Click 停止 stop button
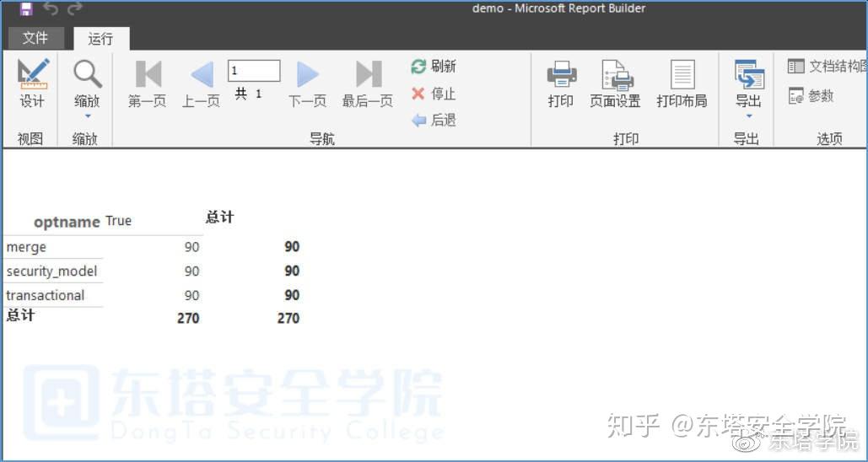Screen dimensions: 868x462 click(x=434, y=94)
